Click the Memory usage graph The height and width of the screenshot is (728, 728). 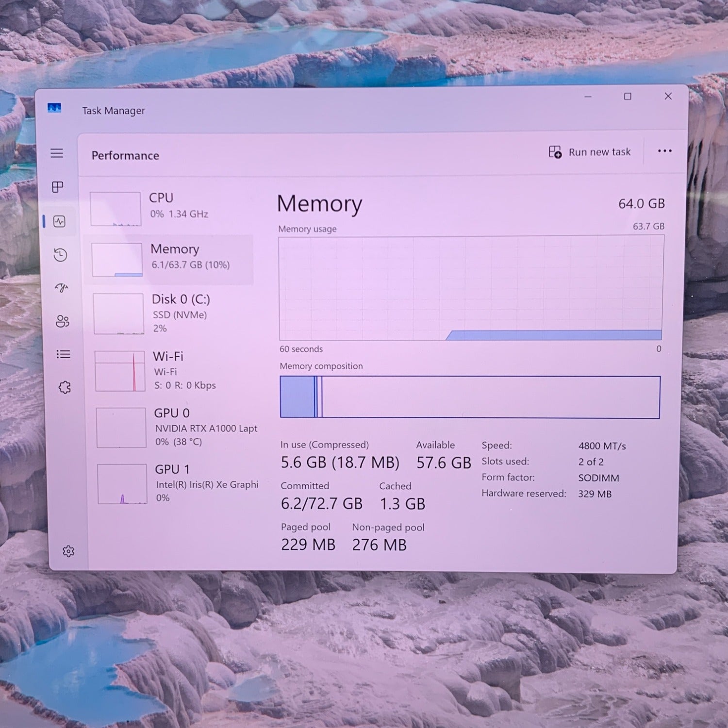click(471, 289)
